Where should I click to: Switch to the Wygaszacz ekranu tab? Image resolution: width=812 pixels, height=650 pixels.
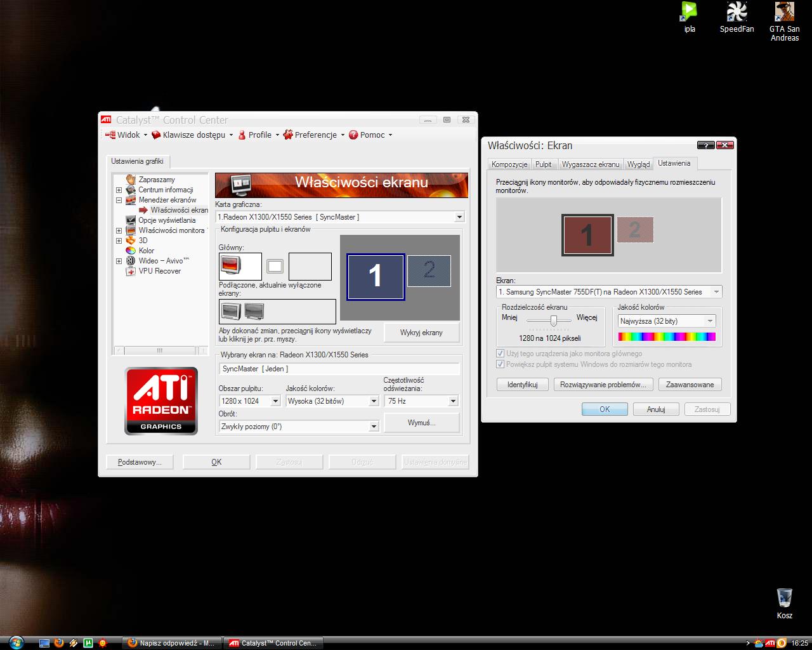590,164
